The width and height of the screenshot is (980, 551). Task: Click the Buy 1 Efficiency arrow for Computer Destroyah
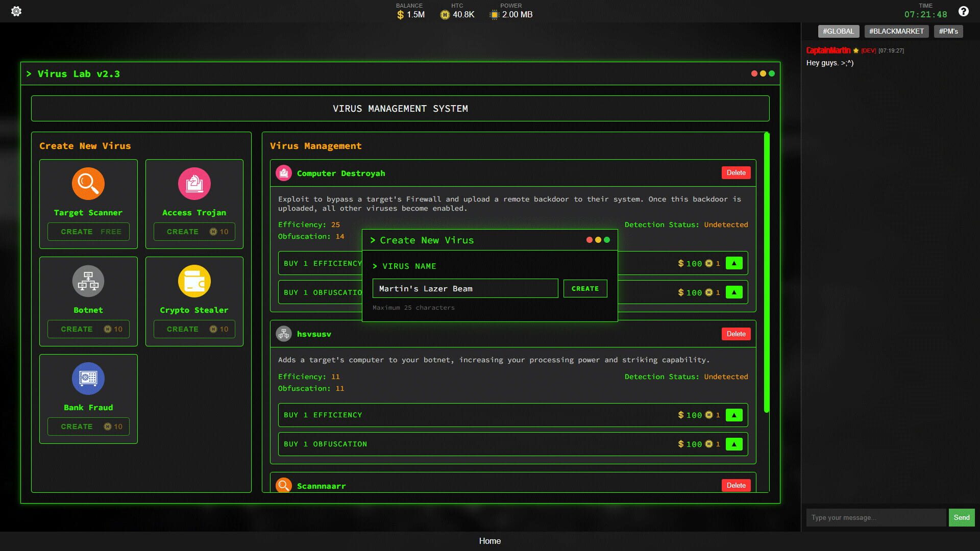click(x=734, y=263)
